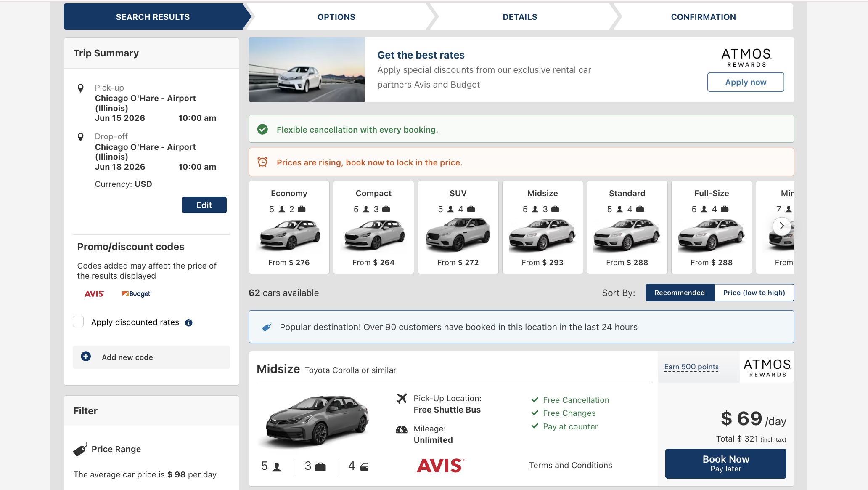Go to the Details step
This screenshot has height=490, width=868.
point(520,17)
